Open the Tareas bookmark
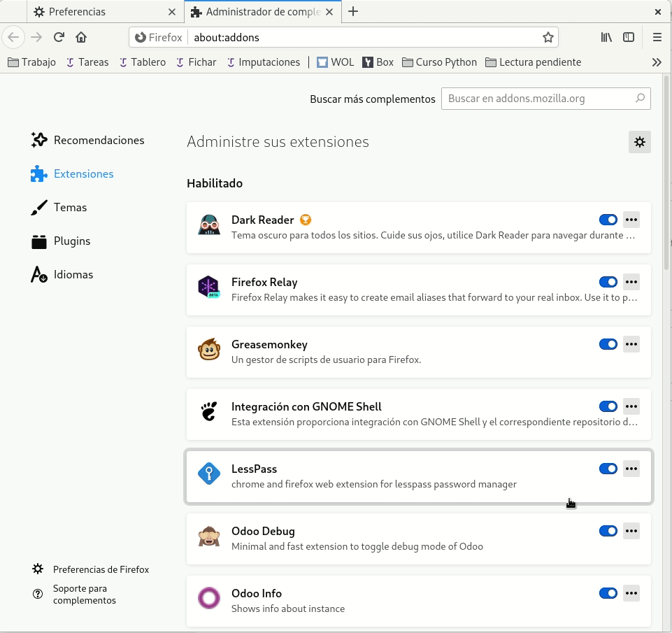This screenshot has height=633, width=672. (87, 62)
